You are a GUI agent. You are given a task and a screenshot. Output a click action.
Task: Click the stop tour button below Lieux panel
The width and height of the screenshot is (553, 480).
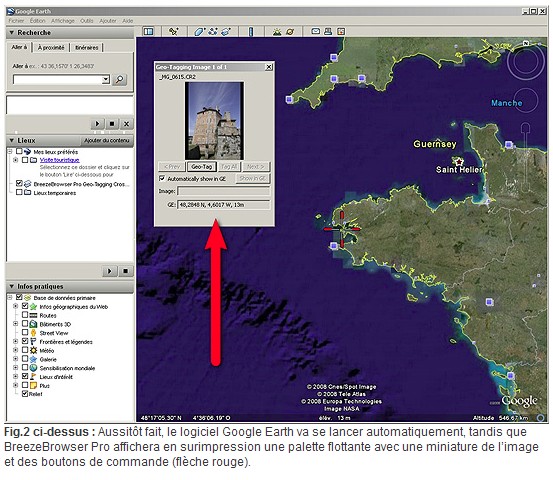tap(126, 271)
